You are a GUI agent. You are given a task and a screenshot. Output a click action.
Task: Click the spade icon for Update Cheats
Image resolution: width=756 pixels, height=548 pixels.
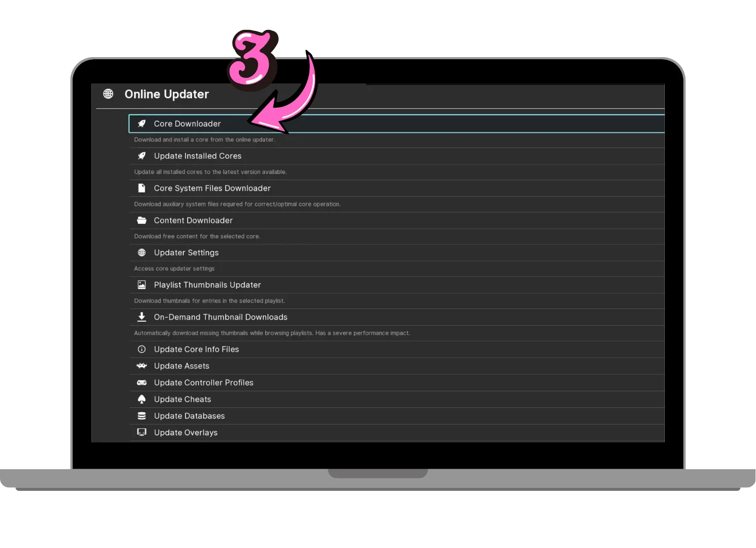[142, 399]
